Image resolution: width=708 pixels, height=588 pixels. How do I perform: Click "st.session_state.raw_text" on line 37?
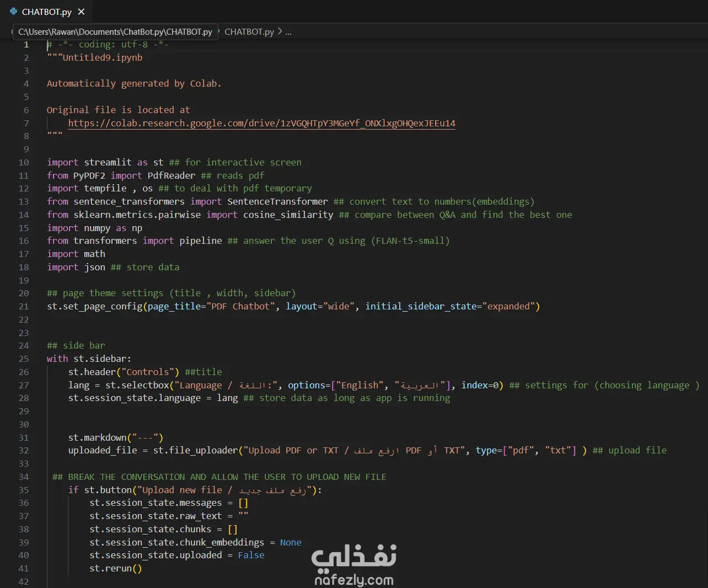coord(156,516)
